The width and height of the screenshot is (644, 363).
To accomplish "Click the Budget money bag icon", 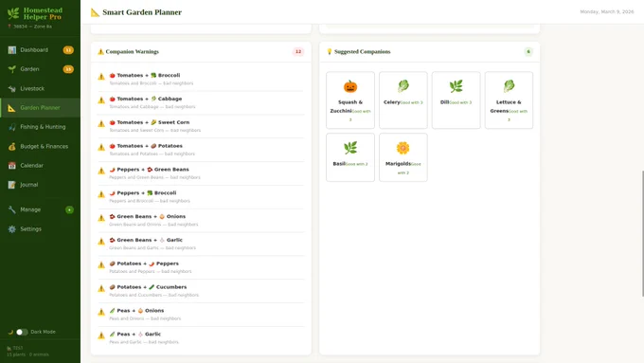I will click(12, 146).
